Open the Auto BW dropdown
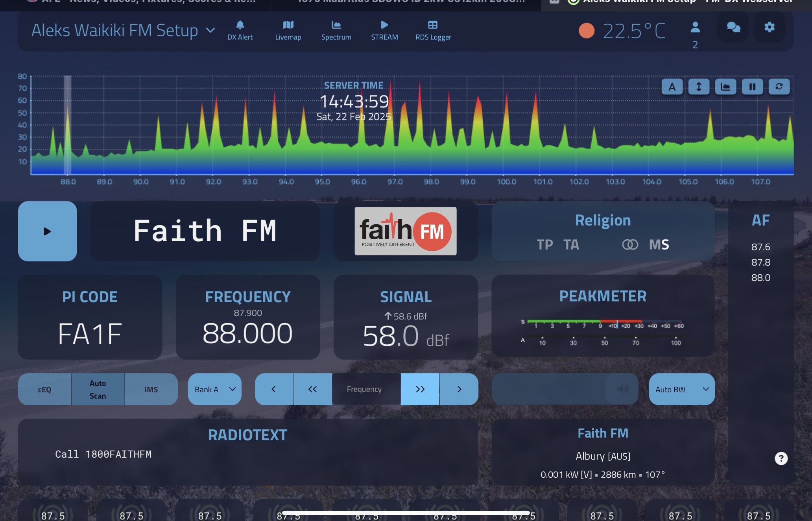Image resolution: width=812 pixels, height=521 pixels. tap(681, 389)
